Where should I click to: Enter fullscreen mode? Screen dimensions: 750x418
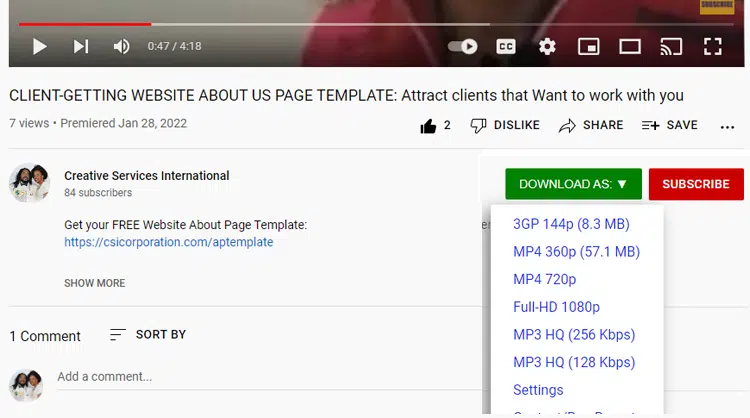coord(713,46)
